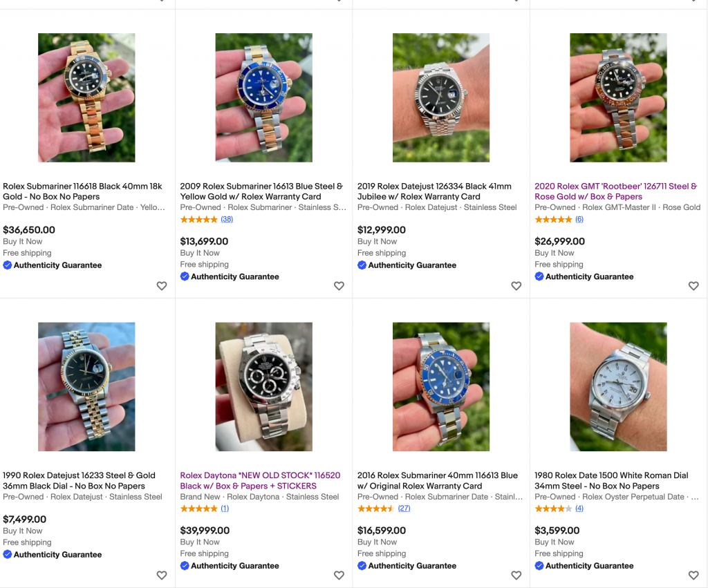
Task: Save the Rolex Submariner 116618 listing with heart icon
Action: coord(161,286)
